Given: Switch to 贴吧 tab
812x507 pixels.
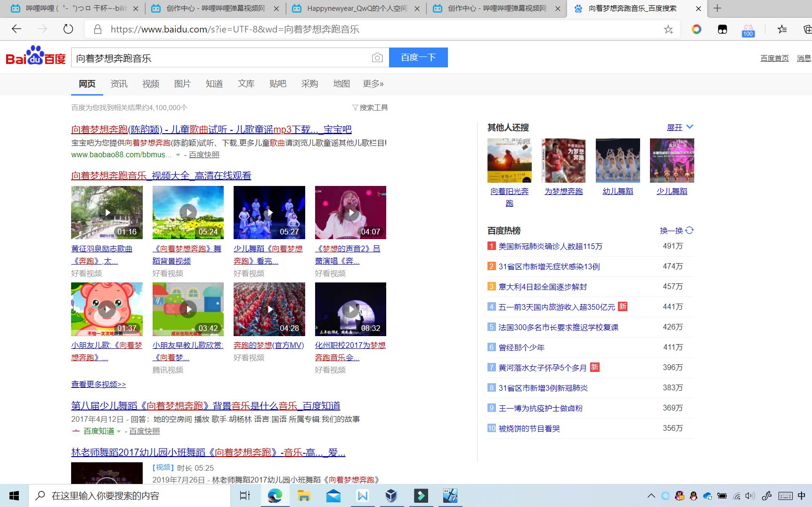Looking at the screenshot, I should pyautogui.click(x=278, y=84).
